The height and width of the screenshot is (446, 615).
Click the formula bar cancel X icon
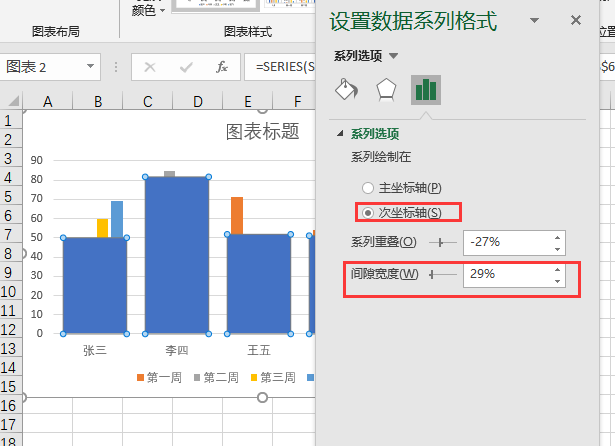point(150,68)
